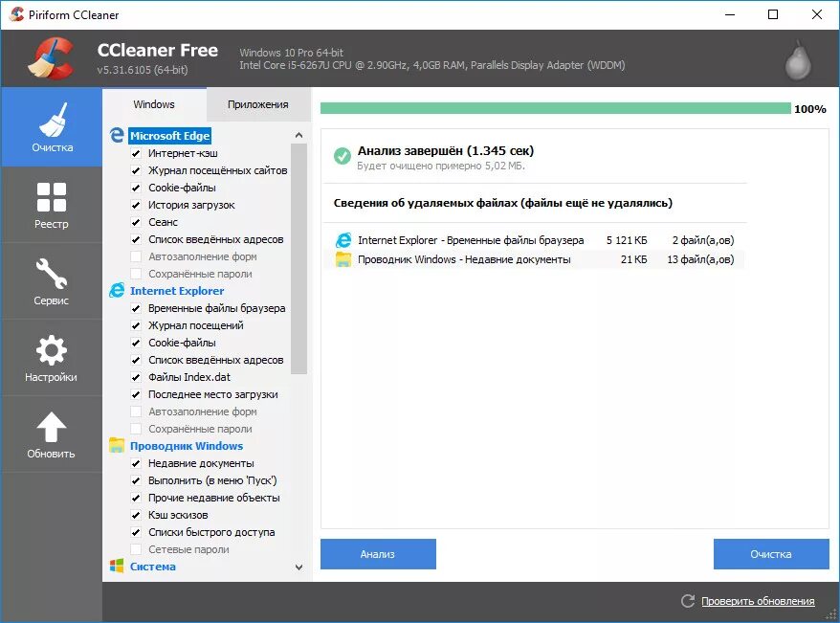Click the Проводник Windows folder icon in the checklist
Viewport: 840px width, 623px height.
point(117,445)
